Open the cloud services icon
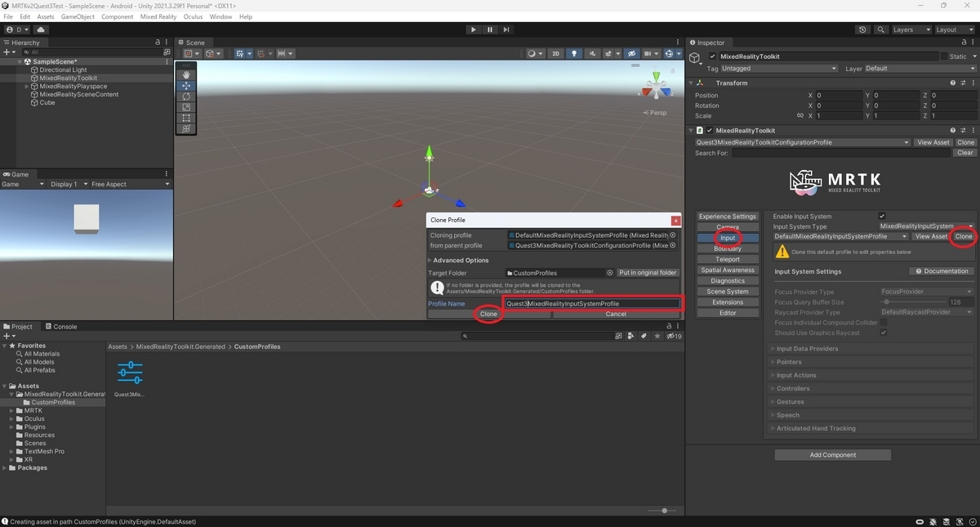The height and width of the screenshot is (527, 980). coord(41,29)
